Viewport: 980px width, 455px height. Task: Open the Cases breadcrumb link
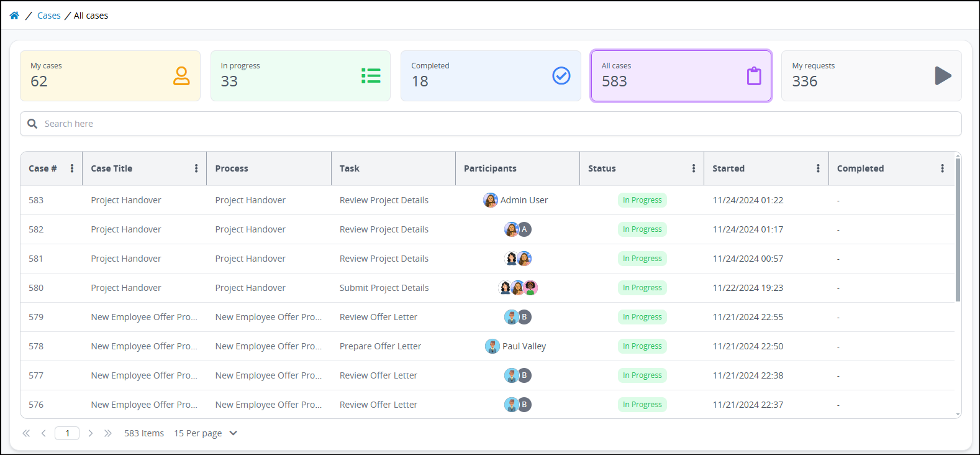(49, 16)
